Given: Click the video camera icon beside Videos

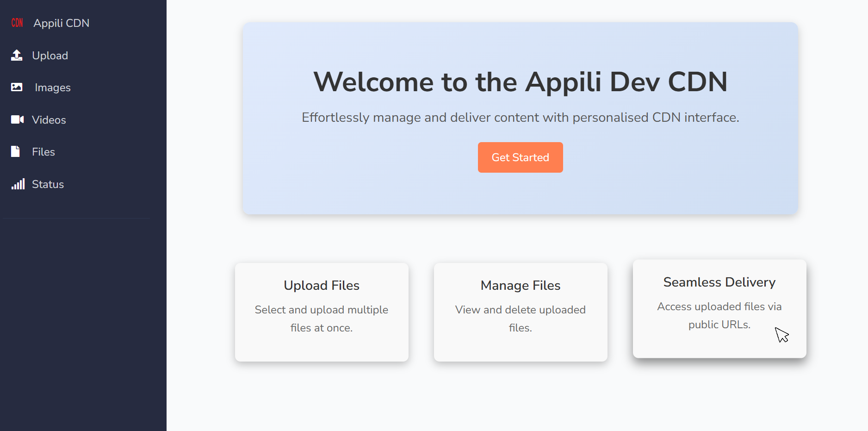Looking at the screenshot, I should (17, 119).
